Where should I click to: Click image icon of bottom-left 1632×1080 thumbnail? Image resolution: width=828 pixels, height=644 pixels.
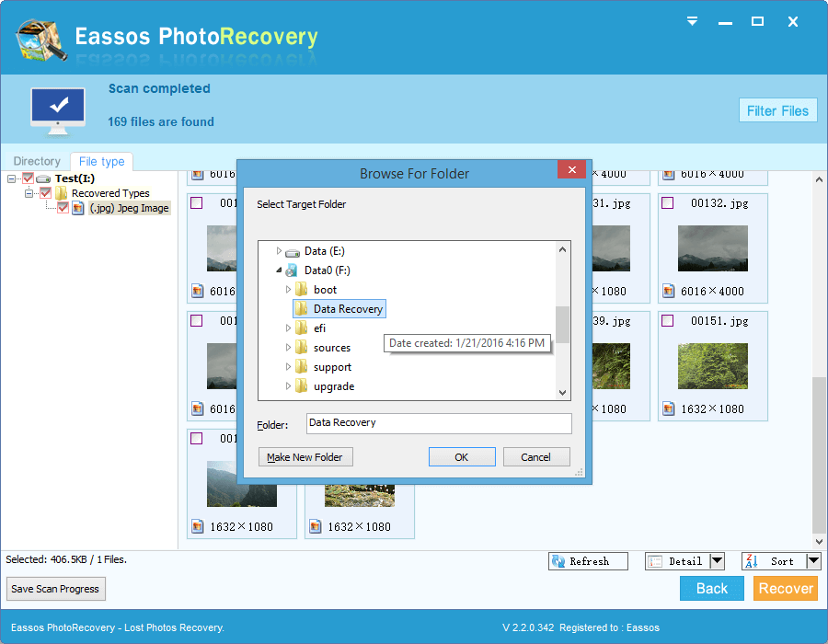pos(198,526)
